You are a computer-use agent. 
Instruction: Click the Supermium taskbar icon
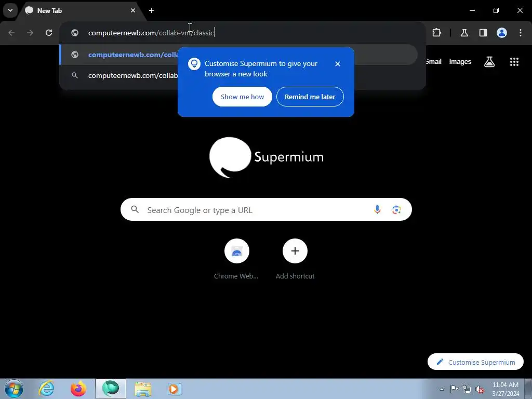[x=111, y=389]
